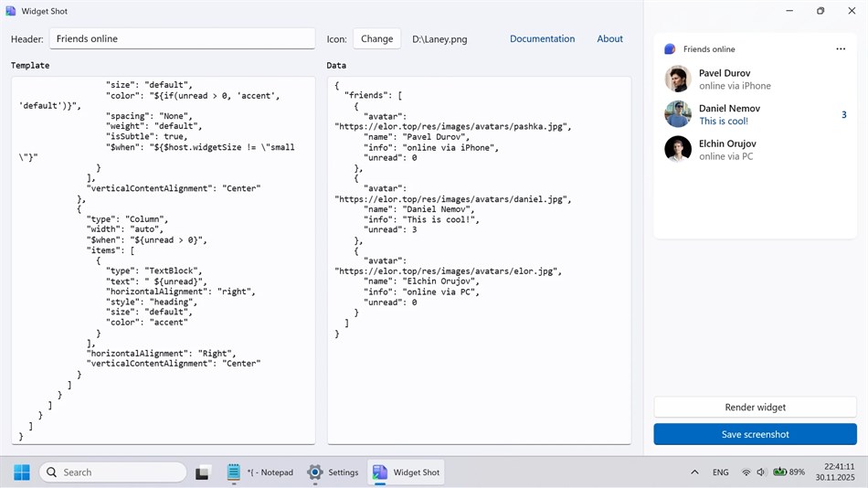Click 'online via iPhone' under Pavel Durov
The width and height of the screenshot is (868, 488).
(735, 86)
